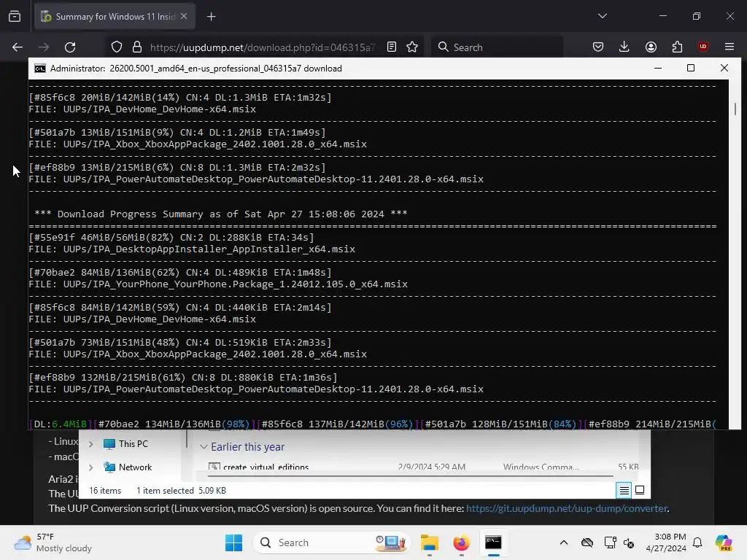Close the Administrator download console window

coord(724,68)
